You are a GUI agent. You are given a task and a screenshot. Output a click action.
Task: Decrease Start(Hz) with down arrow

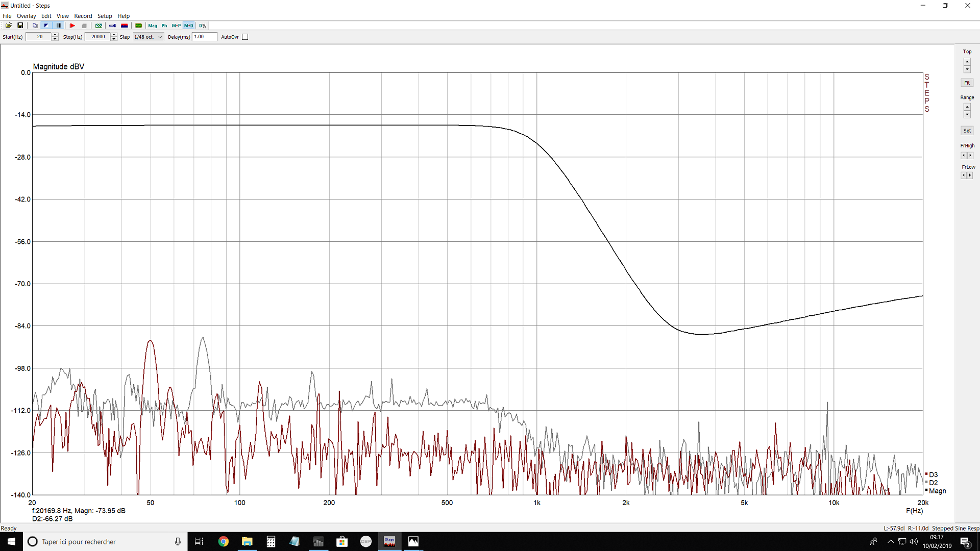point(55,39)
